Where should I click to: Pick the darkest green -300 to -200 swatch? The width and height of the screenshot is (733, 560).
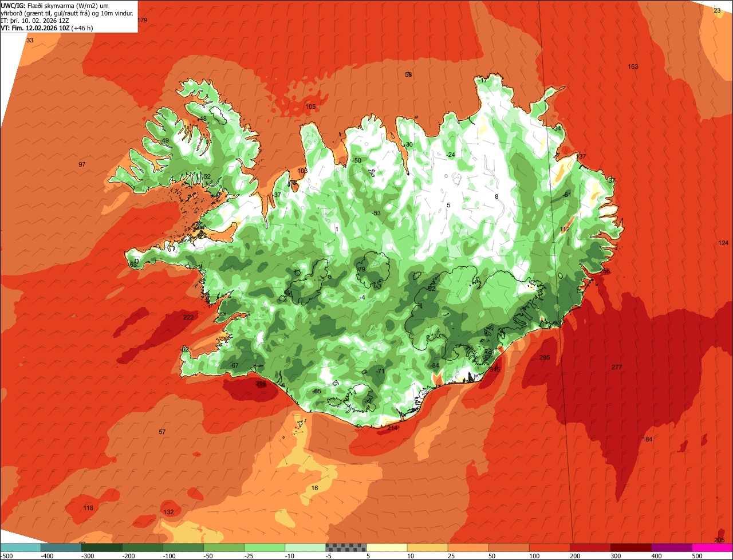pos(103,547)
